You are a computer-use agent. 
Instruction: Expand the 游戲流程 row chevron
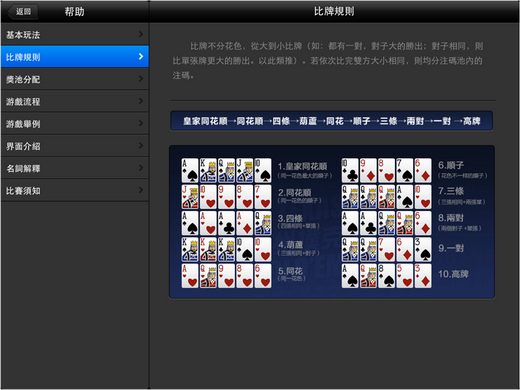click(x=141, y=101)
